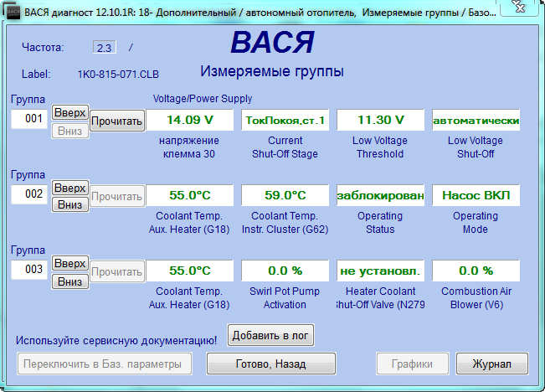Close the ВАСЯ диагност window

point(520,8)
